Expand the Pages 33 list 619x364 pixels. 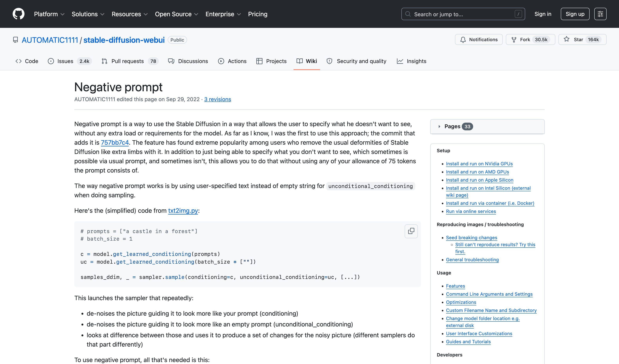click(x=487, y=126)
